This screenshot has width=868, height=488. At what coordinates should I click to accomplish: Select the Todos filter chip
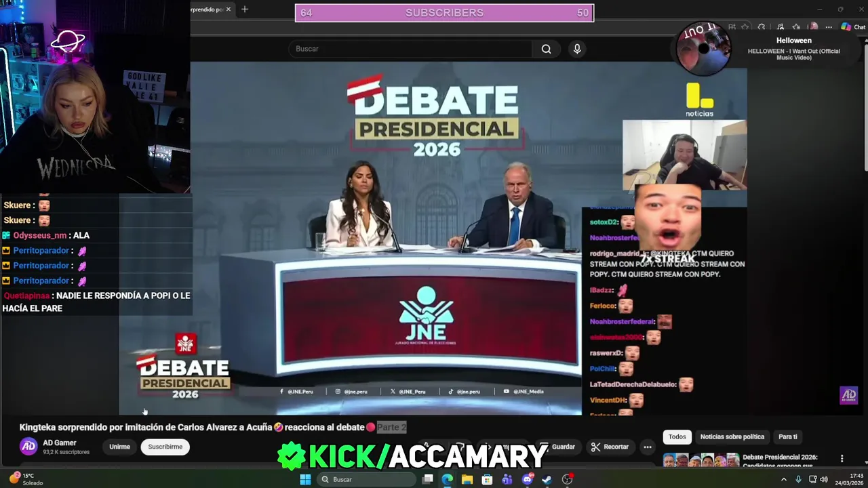pyautogui.click(x=677, y=436)
